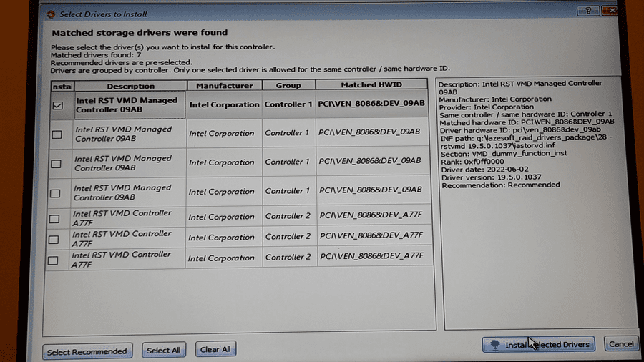644x362 pixels.
Task: Click the bold Controller 1 group cell
Action: coord(288,104)
